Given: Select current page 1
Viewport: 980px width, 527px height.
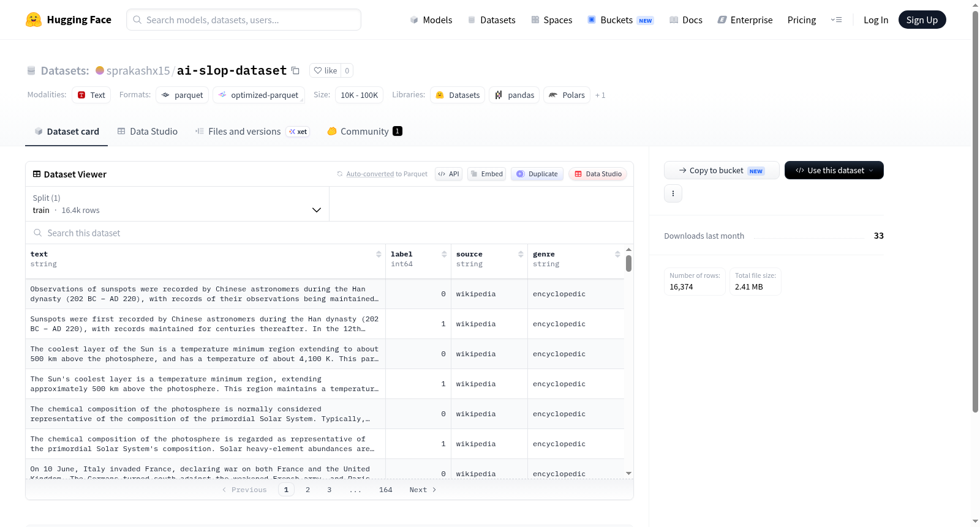Looking at the screenshot, I should coord(286,490).
